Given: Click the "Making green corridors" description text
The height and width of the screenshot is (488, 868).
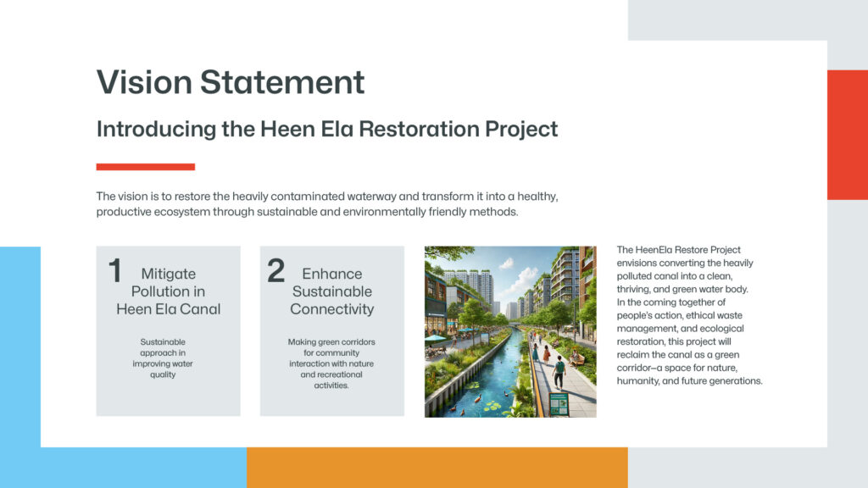Looking at the screenshot, I should 331,363.
